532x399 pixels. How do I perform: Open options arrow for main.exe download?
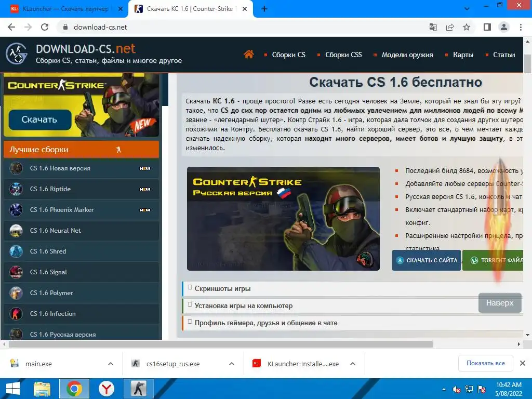click(x=111, y=364)
